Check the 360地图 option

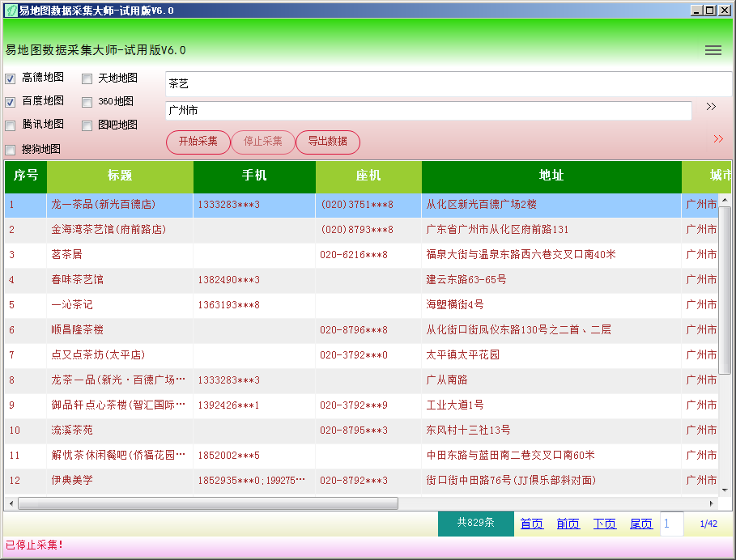click(87, 102)
